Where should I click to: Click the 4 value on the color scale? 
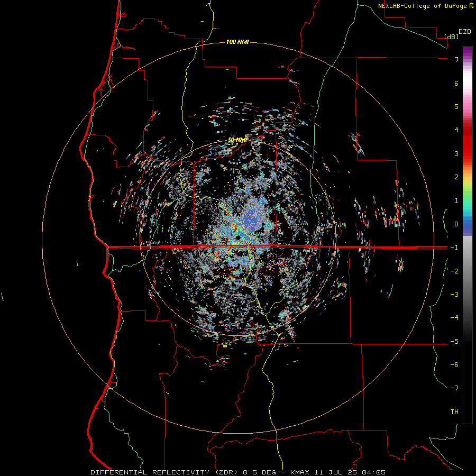[456, 130]
